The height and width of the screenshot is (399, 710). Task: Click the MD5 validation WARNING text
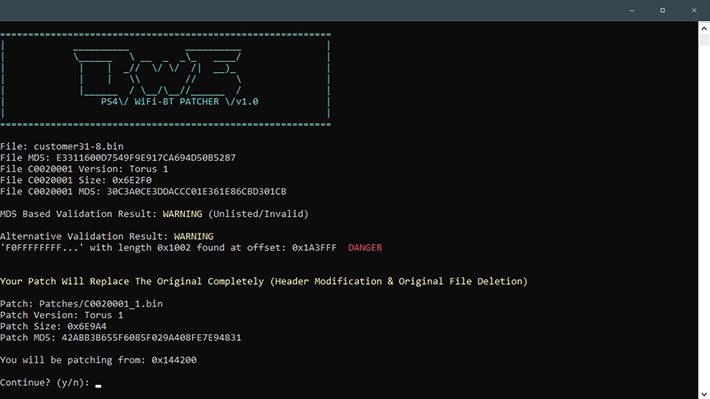coord(182,214)
